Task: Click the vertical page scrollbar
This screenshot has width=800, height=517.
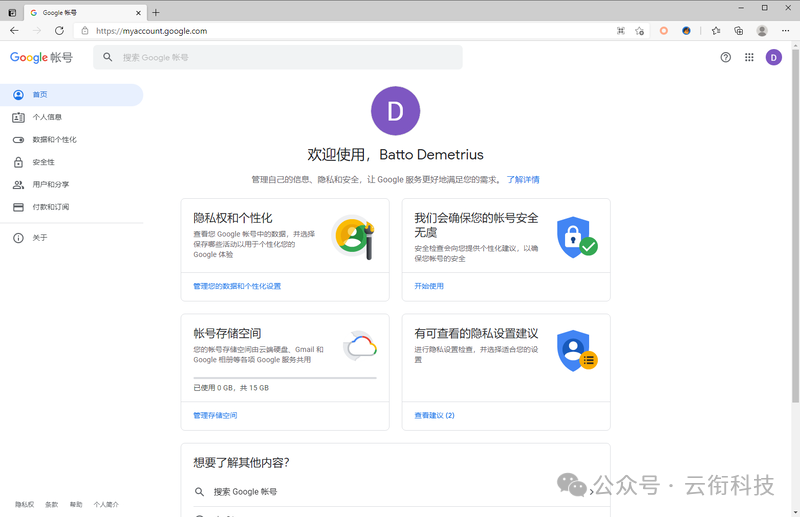Action: click(795, 225)
